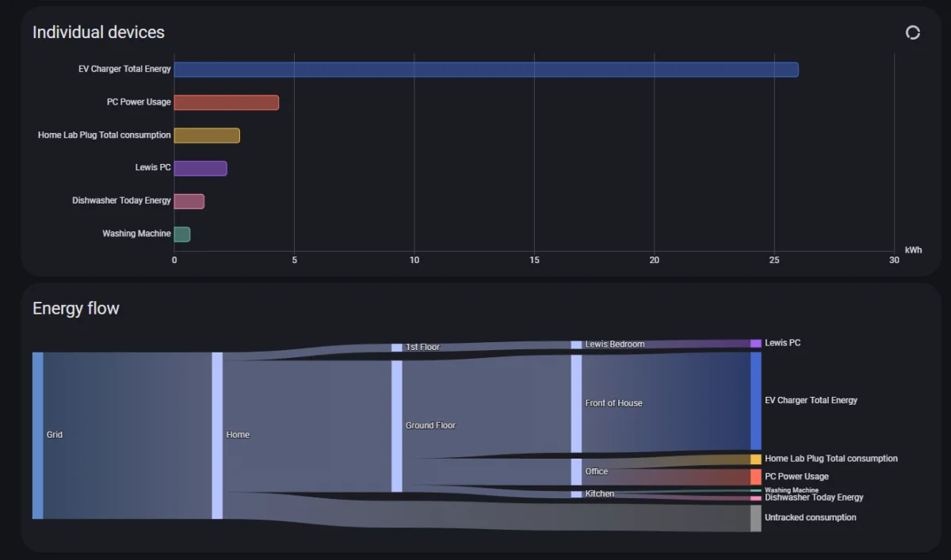This screenshot has height=560, width=951.
Task: Click the red PC Power Usage flow node
Action: [x=756, y=477]
